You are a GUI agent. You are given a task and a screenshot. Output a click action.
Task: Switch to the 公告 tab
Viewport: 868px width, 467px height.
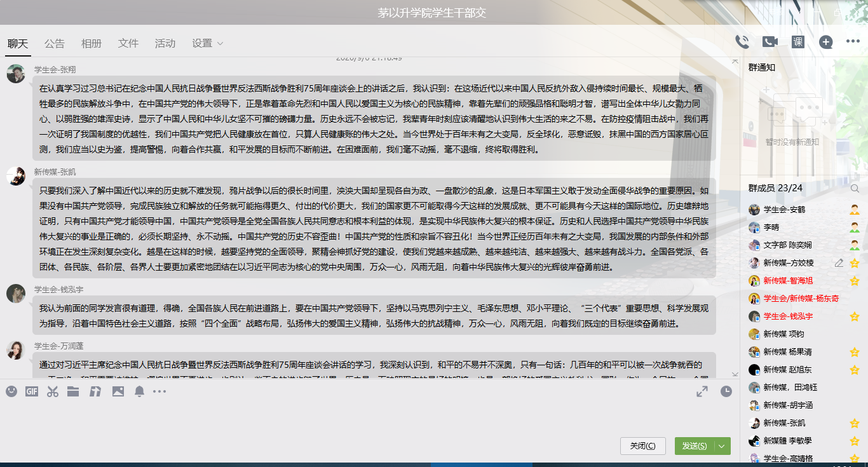[55, 43]
